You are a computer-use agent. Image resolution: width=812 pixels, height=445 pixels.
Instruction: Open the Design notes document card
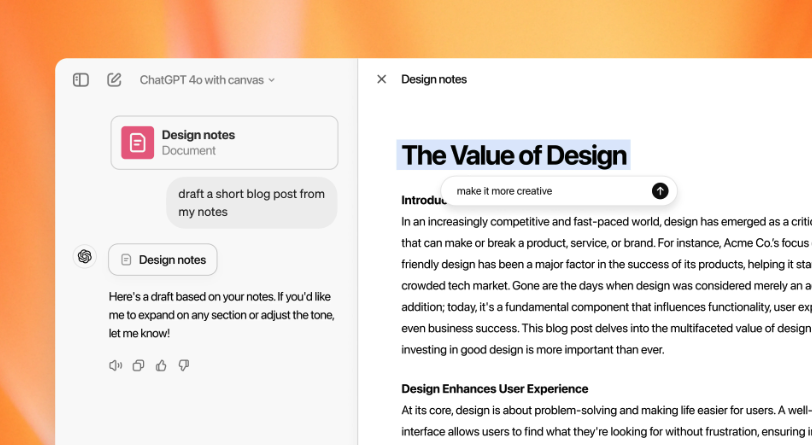pyautogui.click(x=224, y=142)
